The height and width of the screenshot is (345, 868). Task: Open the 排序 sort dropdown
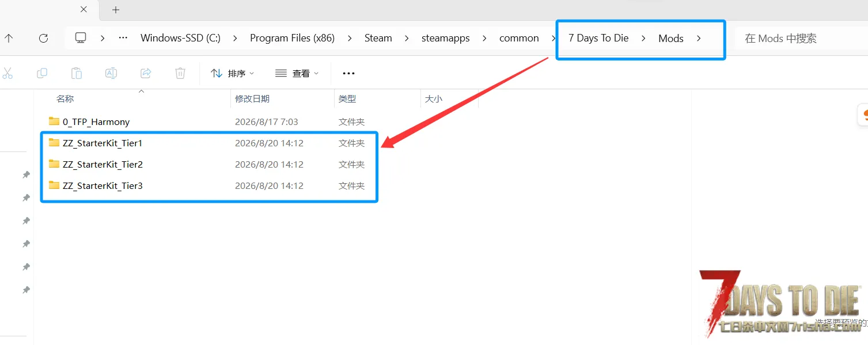click(232, 73)
